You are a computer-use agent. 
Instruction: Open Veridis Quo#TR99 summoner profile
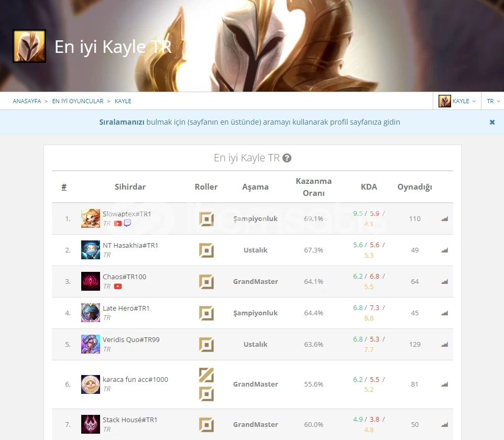pyautogui.click(x=131, y=340)
